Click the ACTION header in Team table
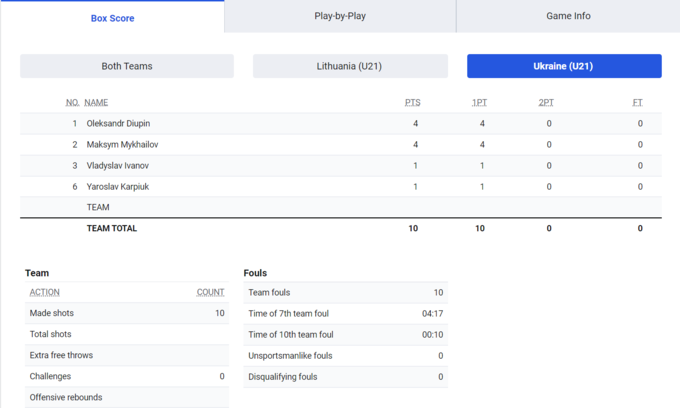Image resolution: width=680 pixels, height=408 pixels. (45, 292)
